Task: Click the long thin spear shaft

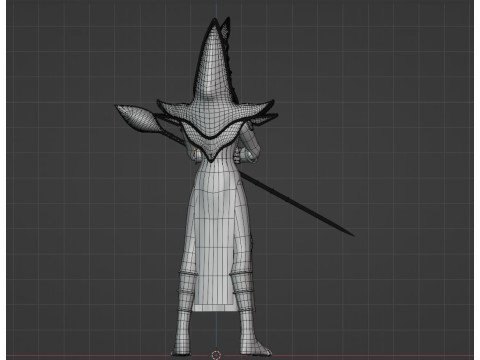Action: [x=297, y=204]
